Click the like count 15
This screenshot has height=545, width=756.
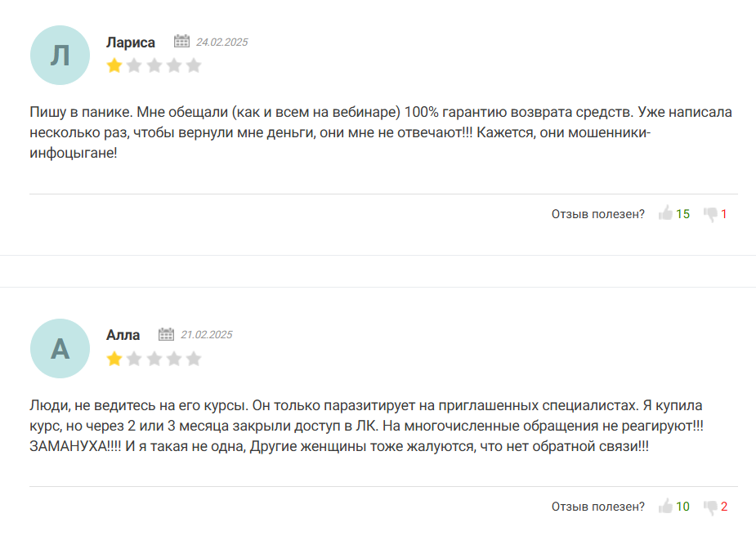point(682,214)
